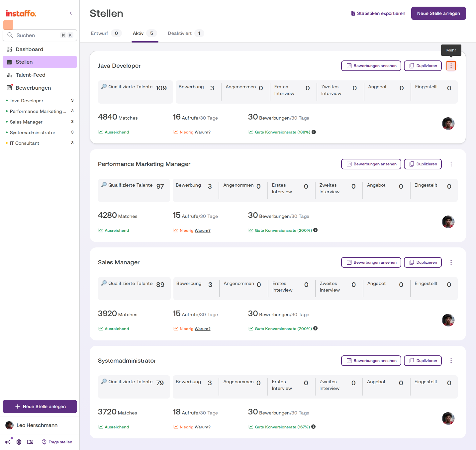Click info icon beside Gute Konversionsrate (188%)
The height and width of the screenshot is (450, 476).
click(314, 132)
